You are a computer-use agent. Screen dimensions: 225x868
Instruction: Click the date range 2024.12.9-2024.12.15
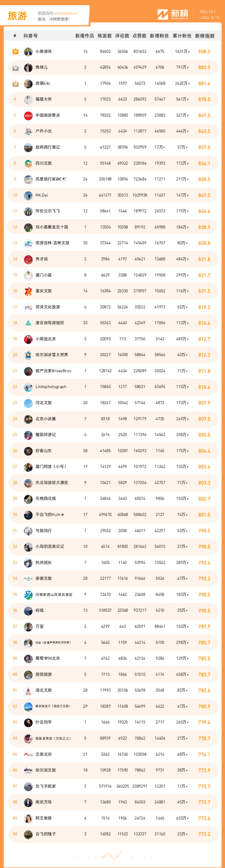click(x=209, y=15)
